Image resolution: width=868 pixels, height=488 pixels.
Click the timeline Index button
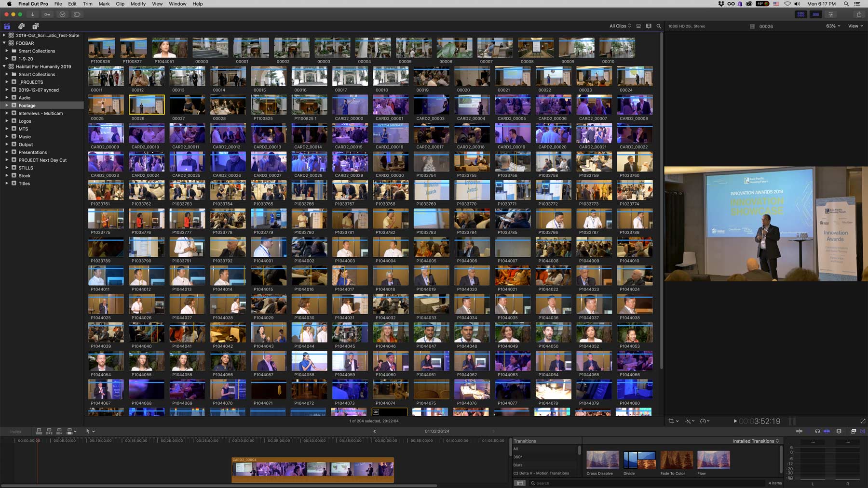point(16,432)
